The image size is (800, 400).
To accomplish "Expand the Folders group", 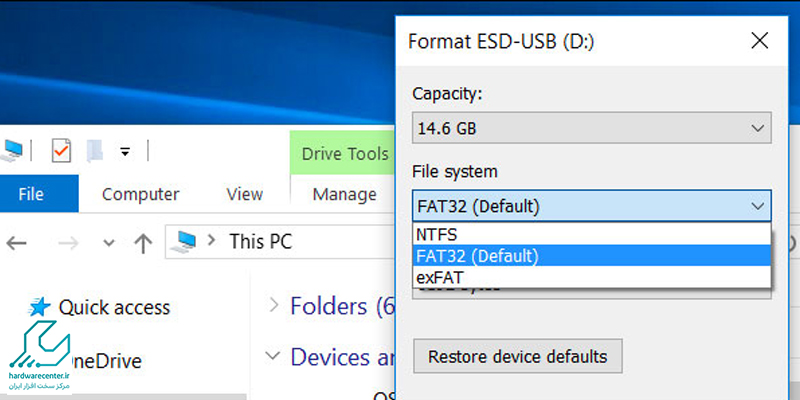I will (x=273, y=305).
